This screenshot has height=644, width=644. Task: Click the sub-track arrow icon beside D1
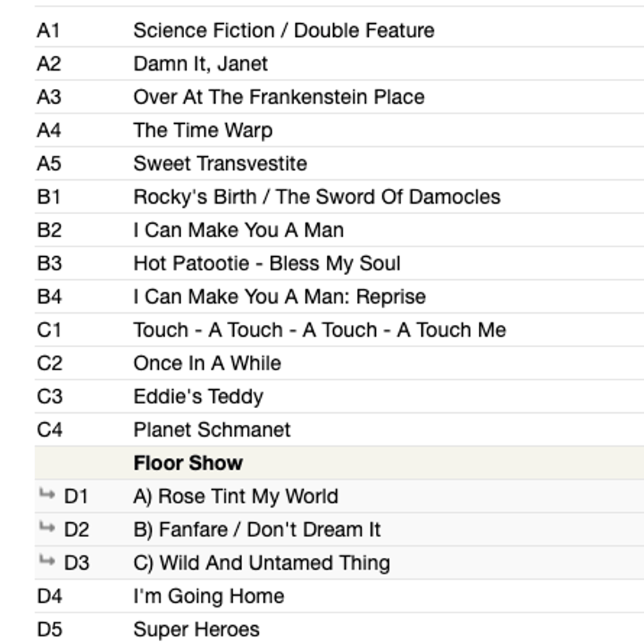click(47, 493)
